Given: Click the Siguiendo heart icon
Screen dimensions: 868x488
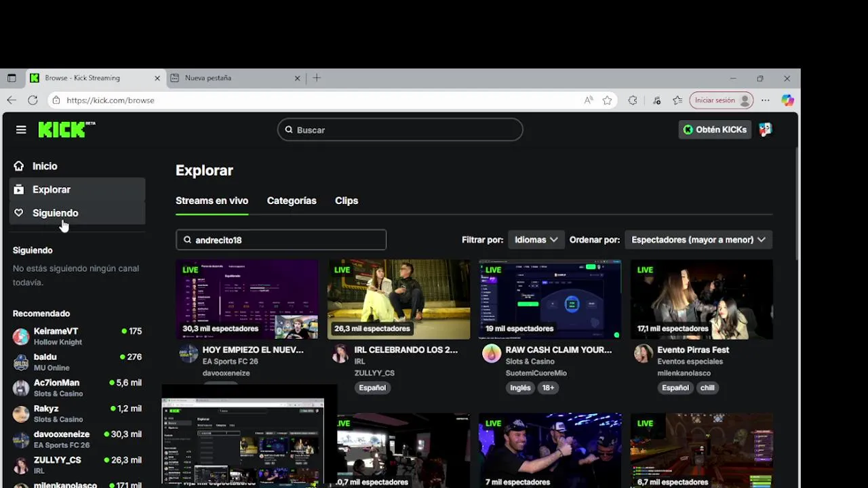Looking at the screenshot, I should [19, 213].
